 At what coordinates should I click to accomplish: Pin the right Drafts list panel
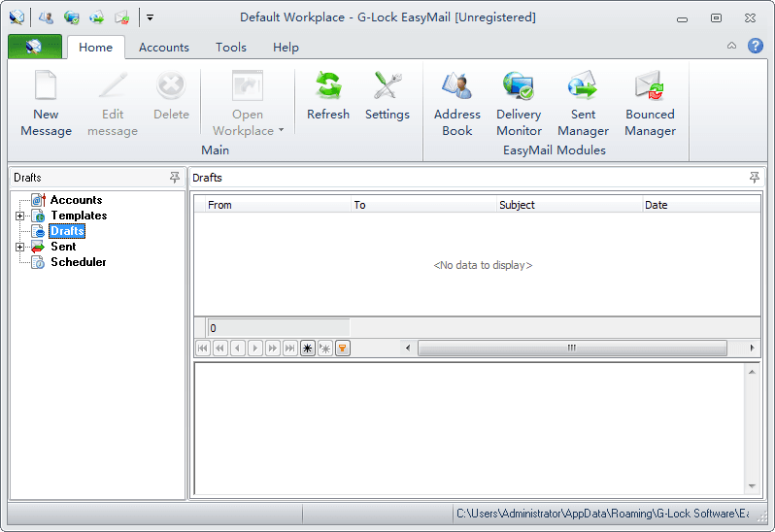pos(755,178)
